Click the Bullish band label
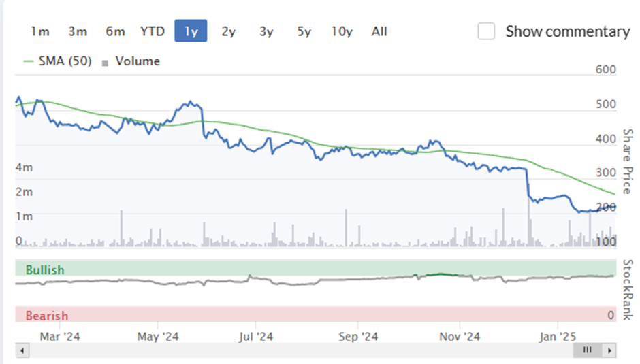640x364 pixels. (x=45, y=269)
